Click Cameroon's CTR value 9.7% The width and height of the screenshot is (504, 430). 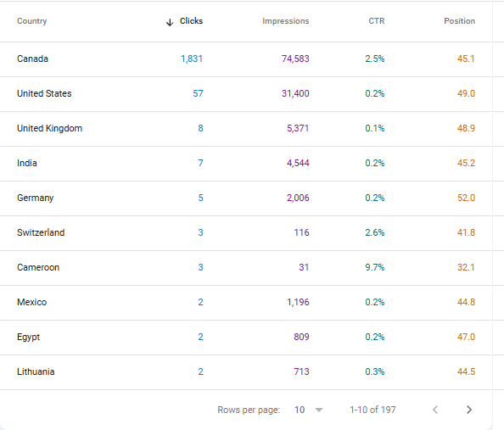tap(375, 267)
